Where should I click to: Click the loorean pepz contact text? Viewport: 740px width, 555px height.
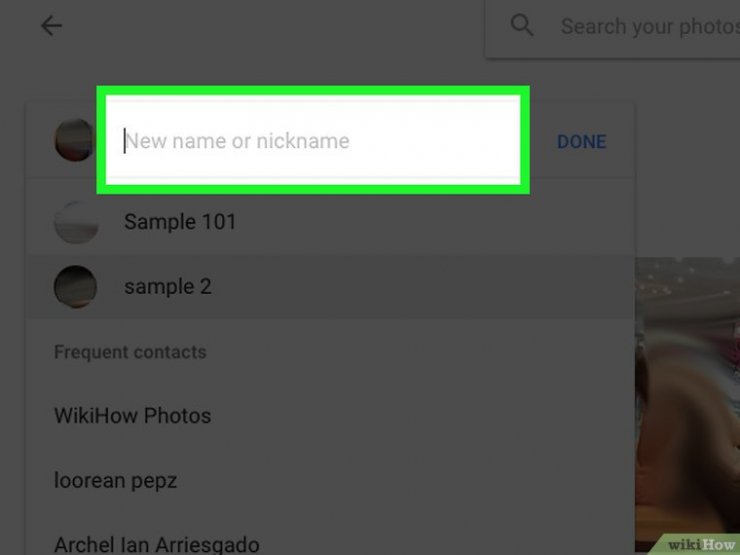[x=116, y=481]
